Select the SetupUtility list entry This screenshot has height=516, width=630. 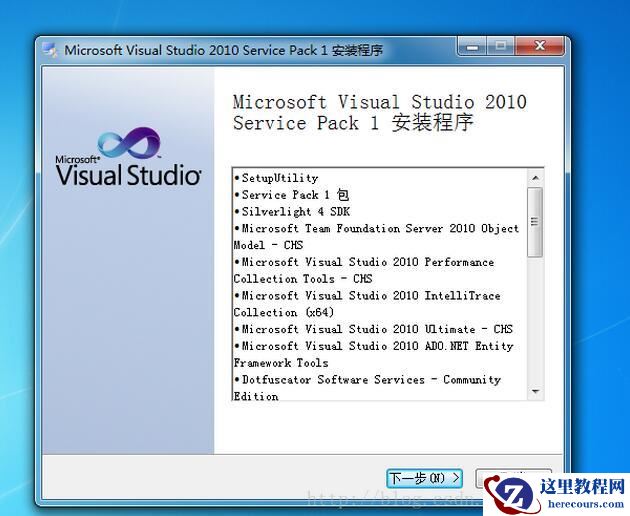click(x=276, y=178)
